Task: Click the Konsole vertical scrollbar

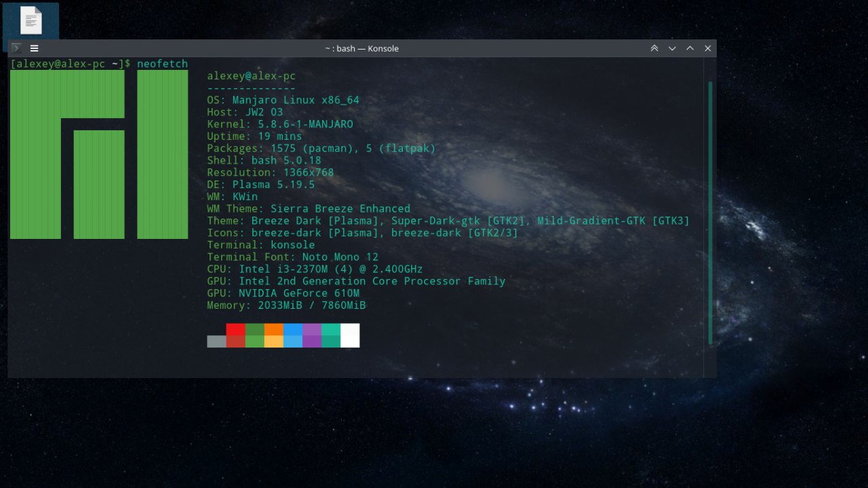Action: (710, 212)
